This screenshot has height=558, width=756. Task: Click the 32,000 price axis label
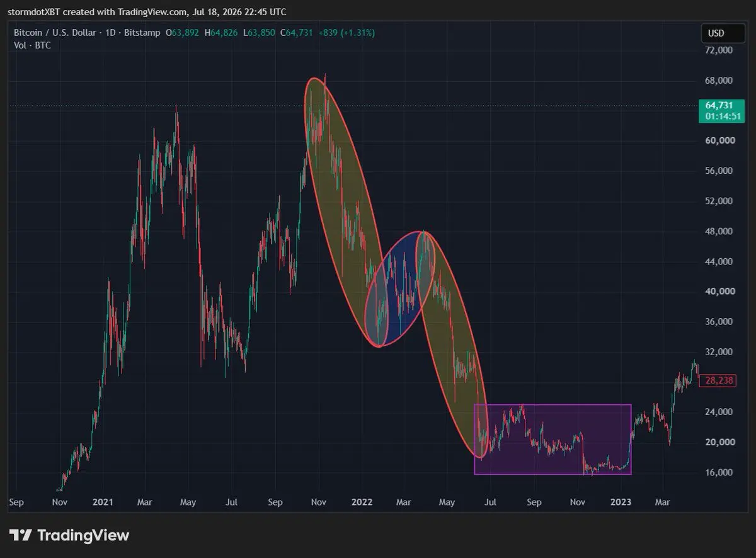click(718, 352)
